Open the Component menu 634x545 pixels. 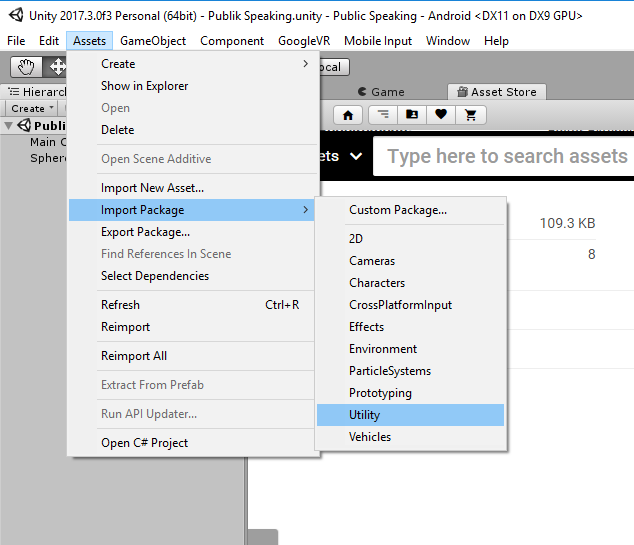[232, 41]
